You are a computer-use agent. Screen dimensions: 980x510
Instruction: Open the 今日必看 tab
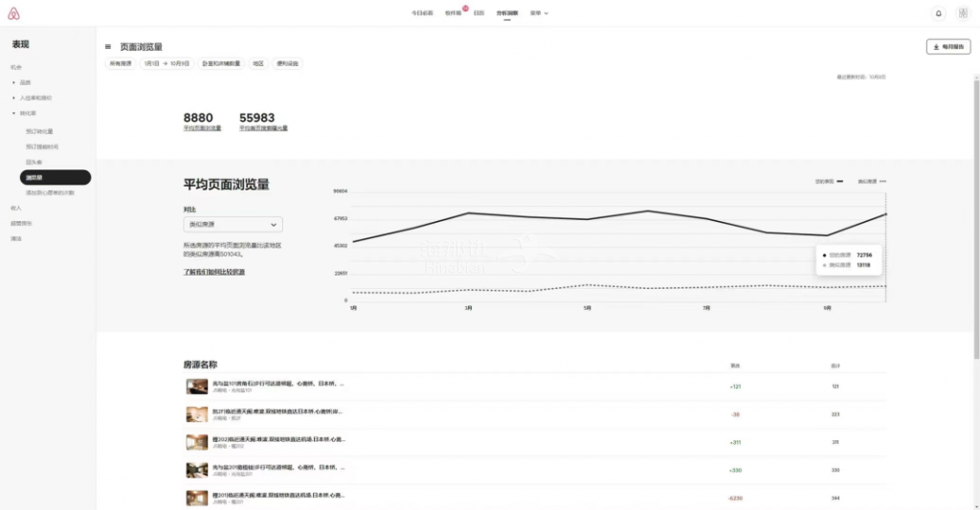[422, 13]
